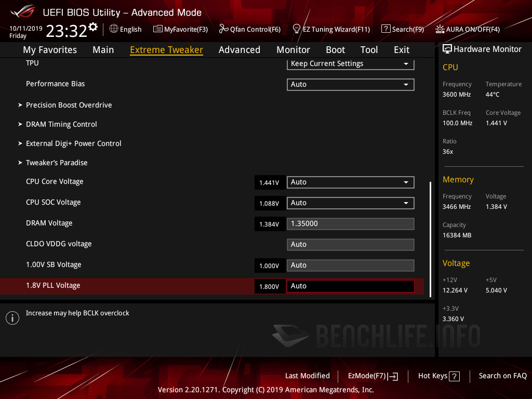Screen dimensions: 532x399
Task: Switch to the Main tab
Action: (x=103, y=50)
